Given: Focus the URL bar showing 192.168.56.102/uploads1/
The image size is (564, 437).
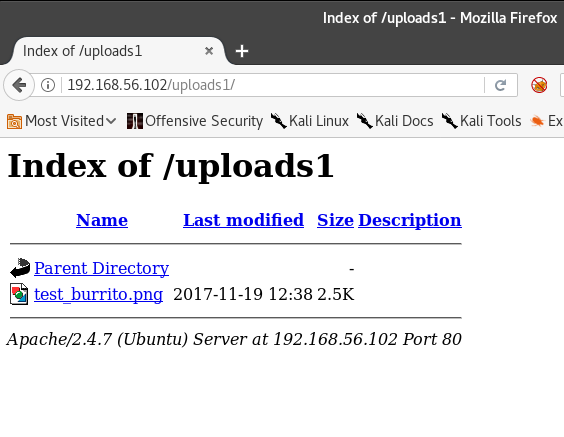Looking at the screenshot, I should click(x=273, y=85).
